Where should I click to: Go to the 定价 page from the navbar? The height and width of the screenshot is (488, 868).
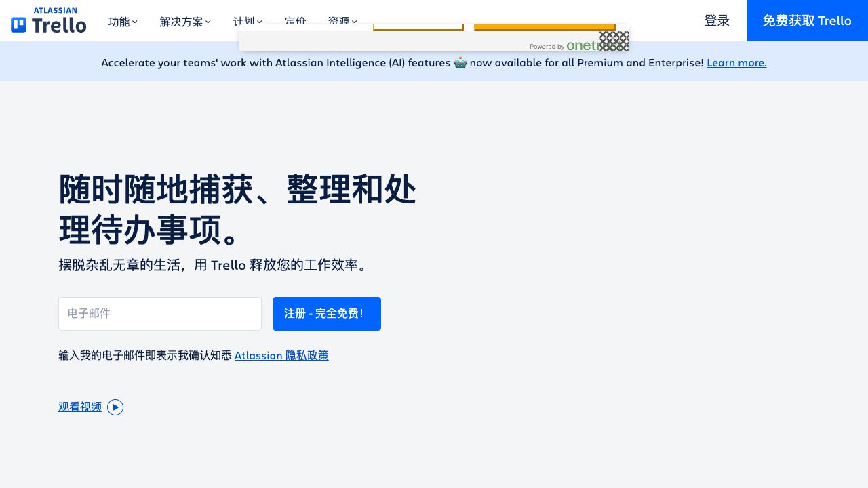(295, 20)
